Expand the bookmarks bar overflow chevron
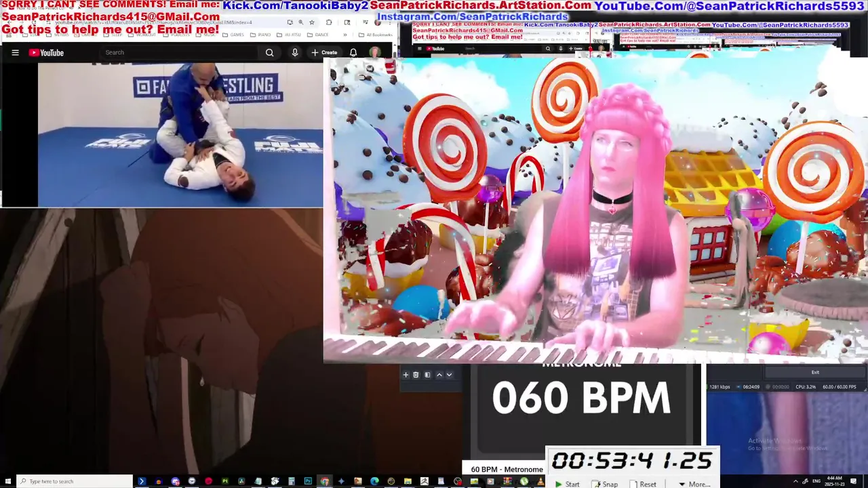The height and width of the screenshot is (488, 868). 345,35
